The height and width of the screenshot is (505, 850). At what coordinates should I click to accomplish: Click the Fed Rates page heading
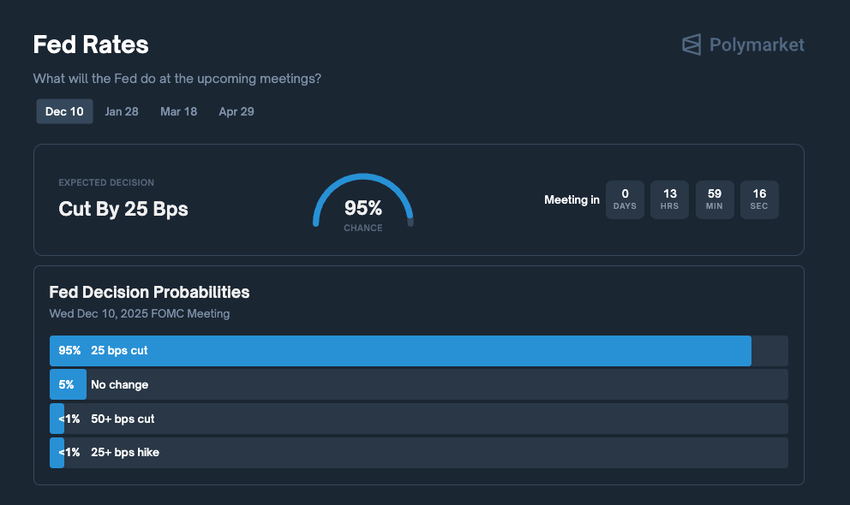pos(91,45)
